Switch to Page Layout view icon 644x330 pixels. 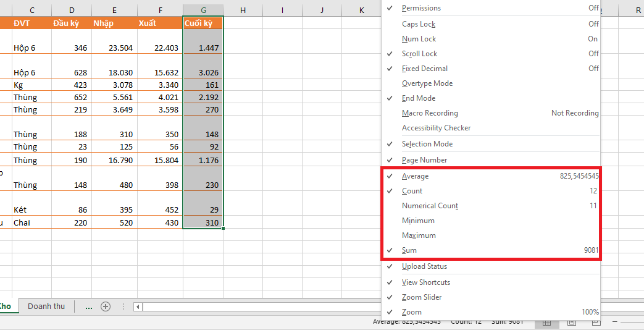(x=572, y=322)
